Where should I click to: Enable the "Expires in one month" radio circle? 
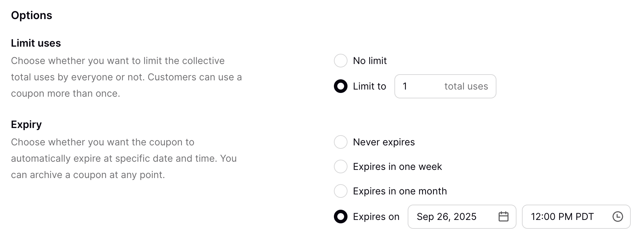pyautogui.click(x=341, y=191)
